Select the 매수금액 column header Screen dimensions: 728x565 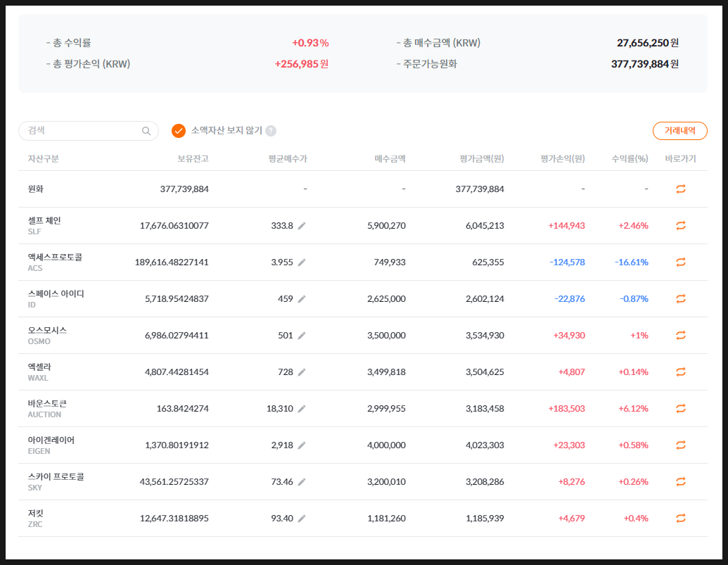(390, 159)
